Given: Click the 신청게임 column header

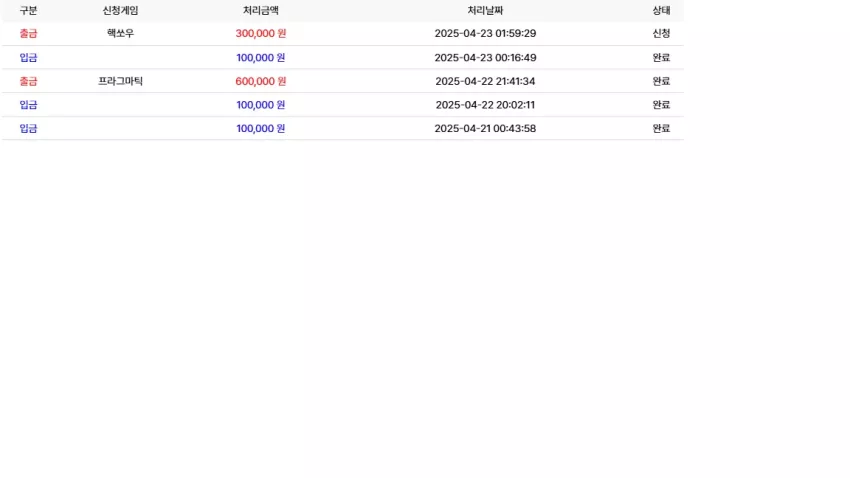Looking at the screenshot, I should [x=120, y=10].
